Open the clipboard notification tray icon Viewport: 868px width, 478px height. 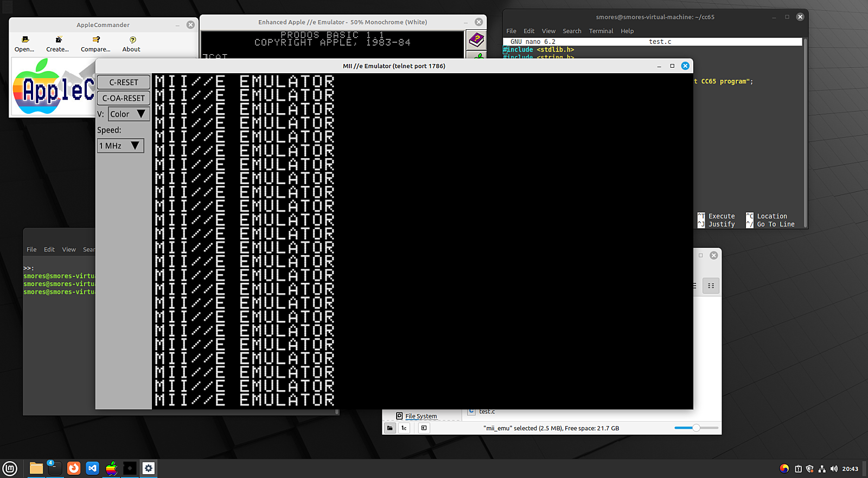click(798, 469)
